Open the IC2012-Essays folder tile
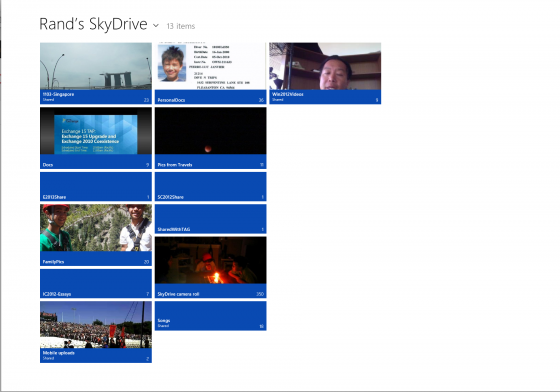Viewport: 560px width, 392px height. point(96,283)
